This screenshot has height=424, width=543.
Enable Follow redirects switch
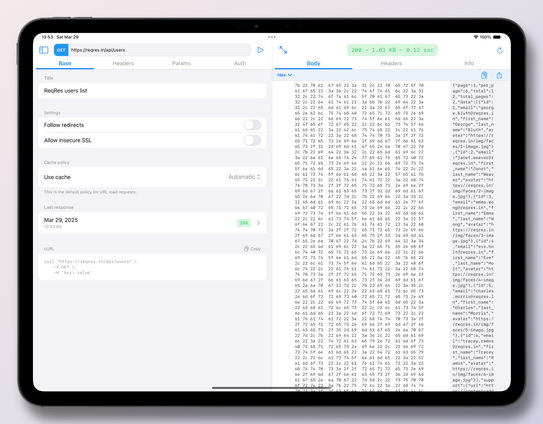click(252, 125)
